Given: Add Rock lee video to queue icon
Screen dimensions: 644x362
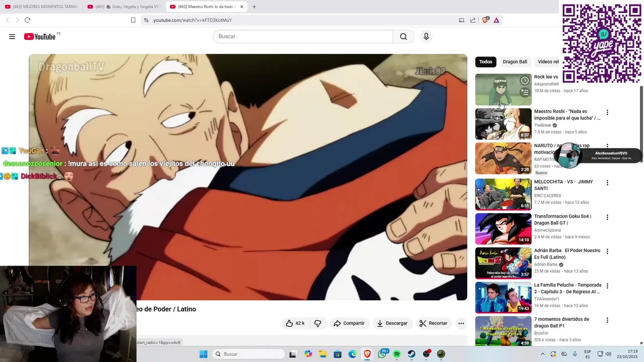Looking at the screenshot, I should [x=525, y=93].
